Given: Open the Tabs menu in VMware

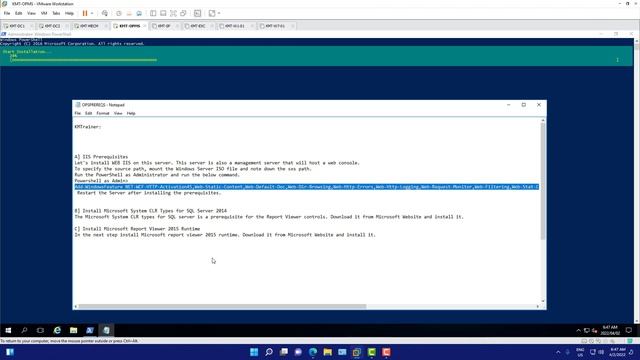Looking at the screenshot, I should [56, 13].
